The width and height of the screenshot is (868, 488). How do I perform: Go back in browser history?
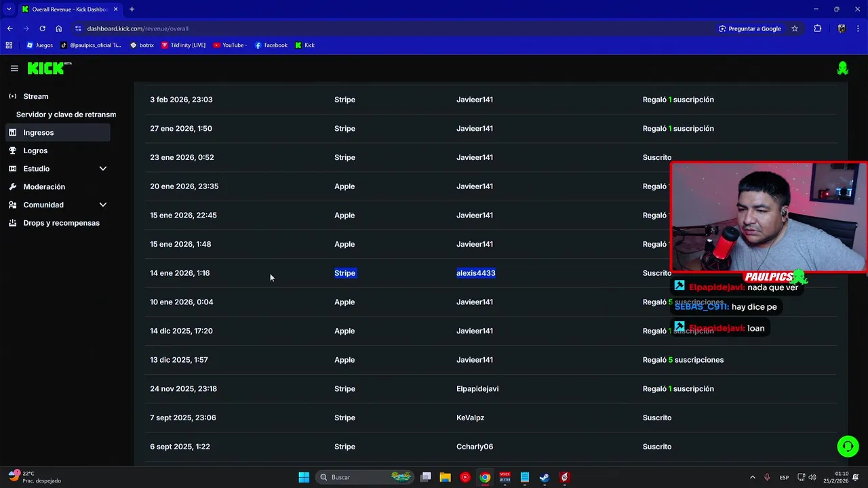tap(9, 28)
